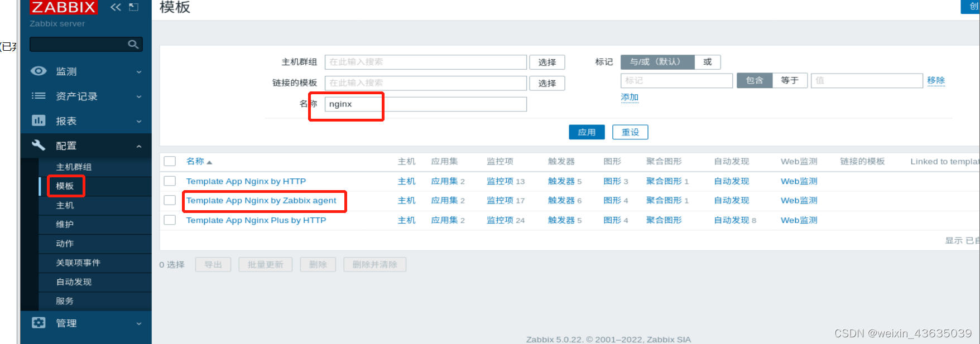This screenshot has width=980, height=344.
Task: Click the disabled 删除并清除 button
Action: [375, 264]
